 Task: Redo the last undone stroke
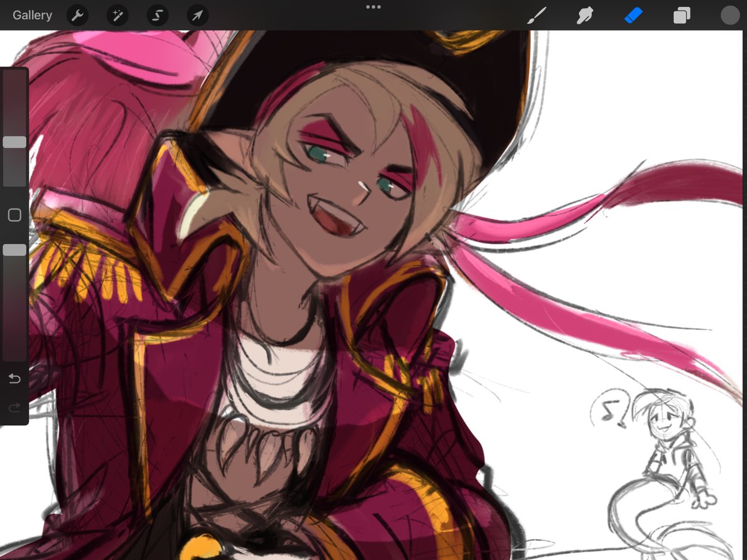(14, 408)
